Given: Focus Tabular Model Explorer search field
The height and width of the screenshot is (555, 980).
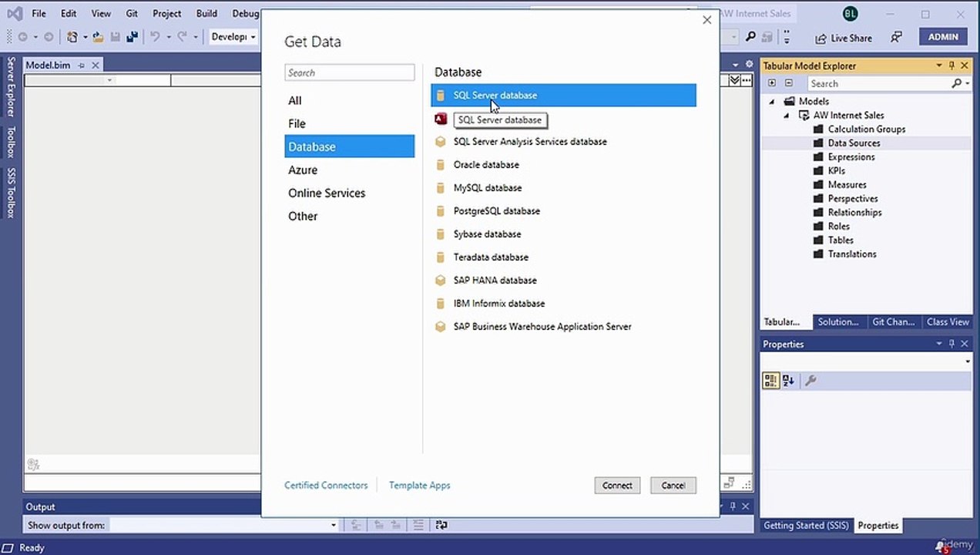Looking at the screenshot, I should click(x=879, y=83).
